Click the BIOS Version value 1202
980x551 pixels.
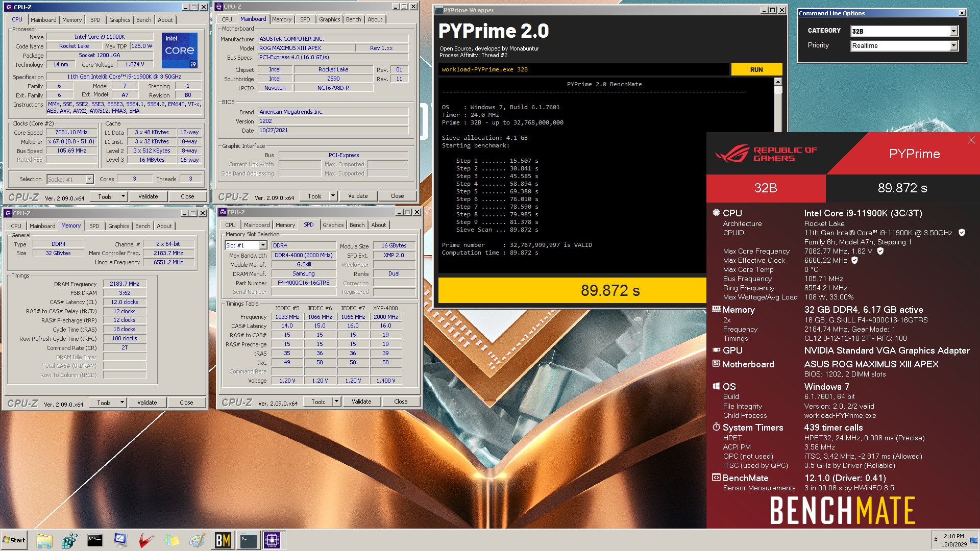(x=333, y=121)
